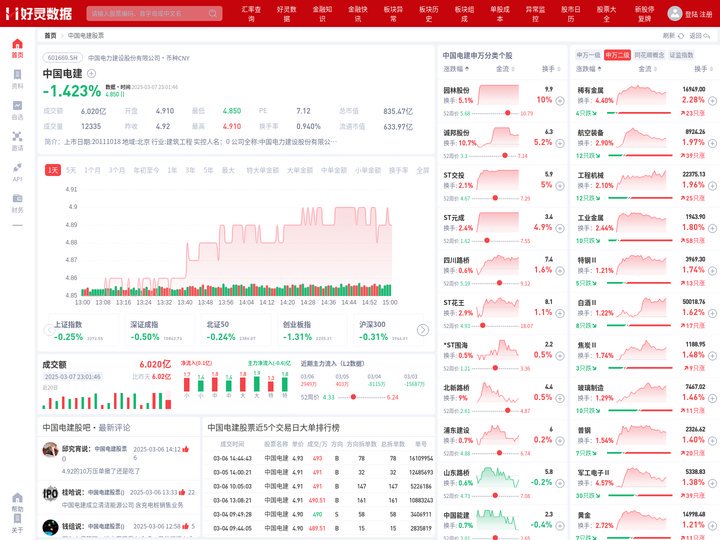Open the 自选 watchlist sidebar icon

pos(17,106)
